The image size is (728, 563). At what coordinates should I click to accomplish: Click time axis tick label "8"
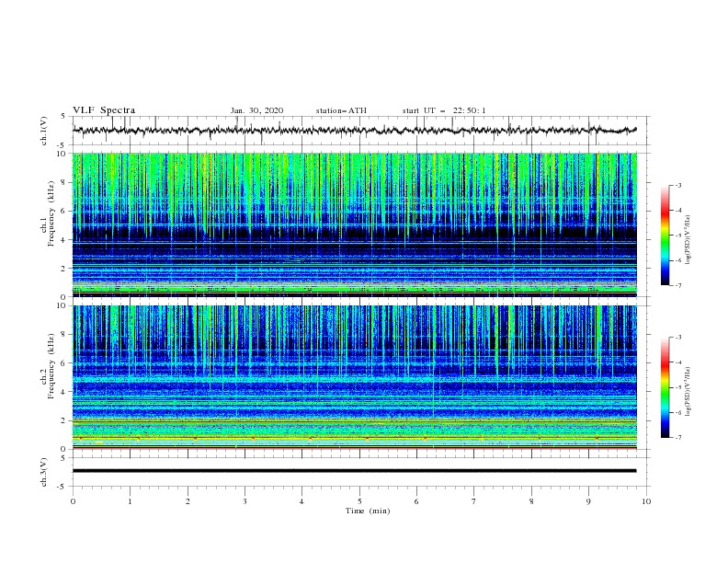(x=531, y=501)
